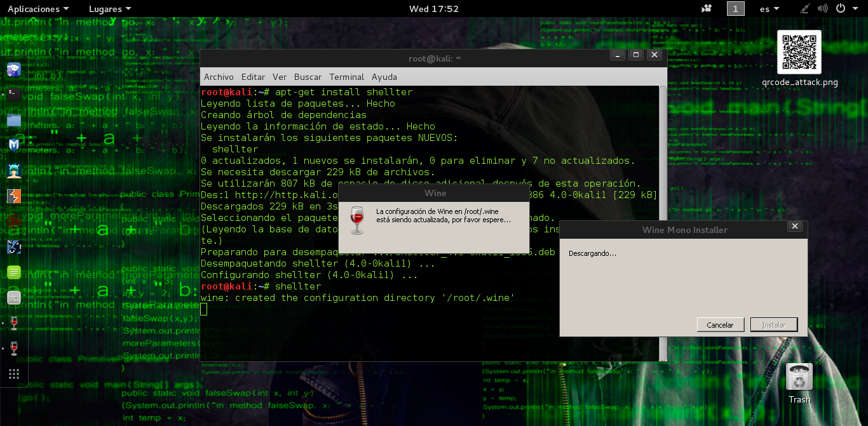Click the terminal vertical scrollbar
868x426 pixels.
click(663, 223)
